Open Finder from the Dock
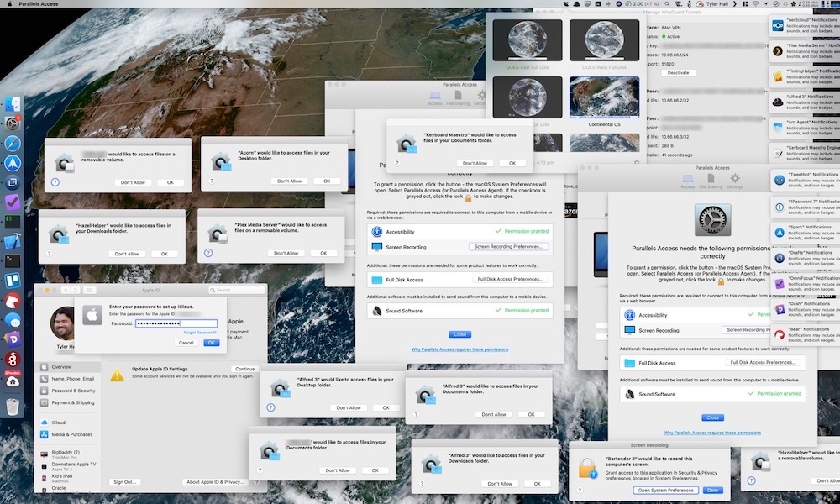This screenshot has width=840, height=504. pos(13,104)
